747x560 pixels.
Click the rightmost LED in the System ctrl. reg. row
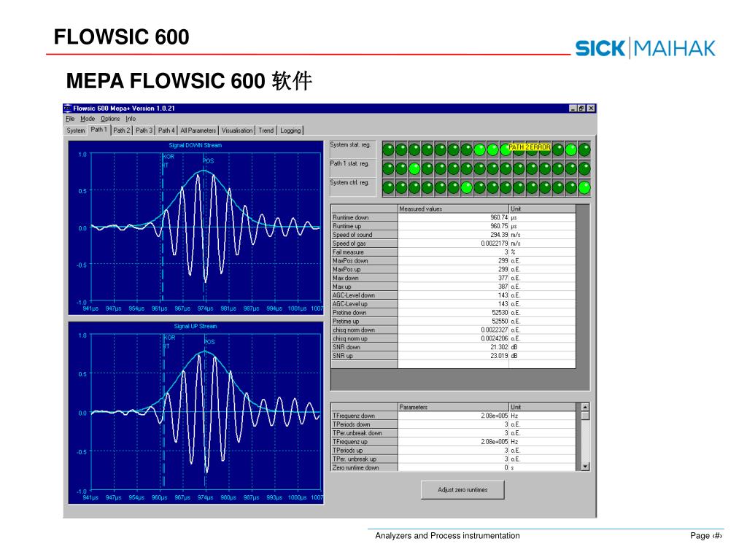pyautogui.click(x=584, y=187)
